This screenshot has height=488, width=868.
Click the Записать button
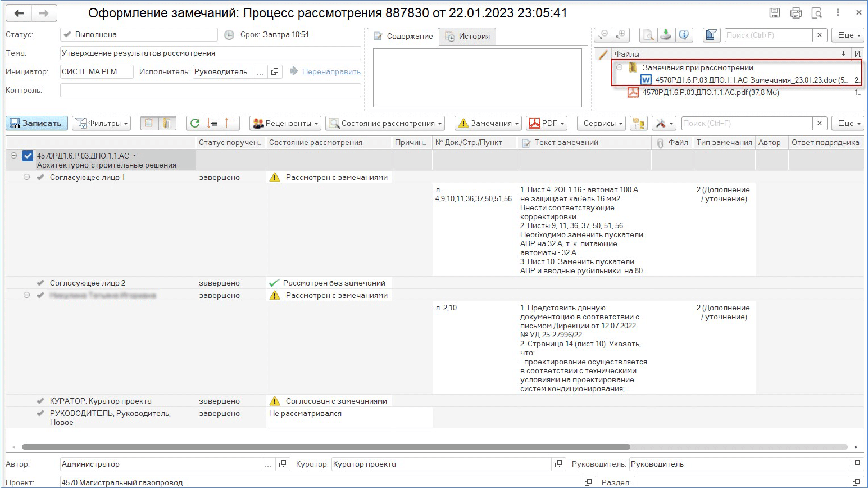(37, 123)
